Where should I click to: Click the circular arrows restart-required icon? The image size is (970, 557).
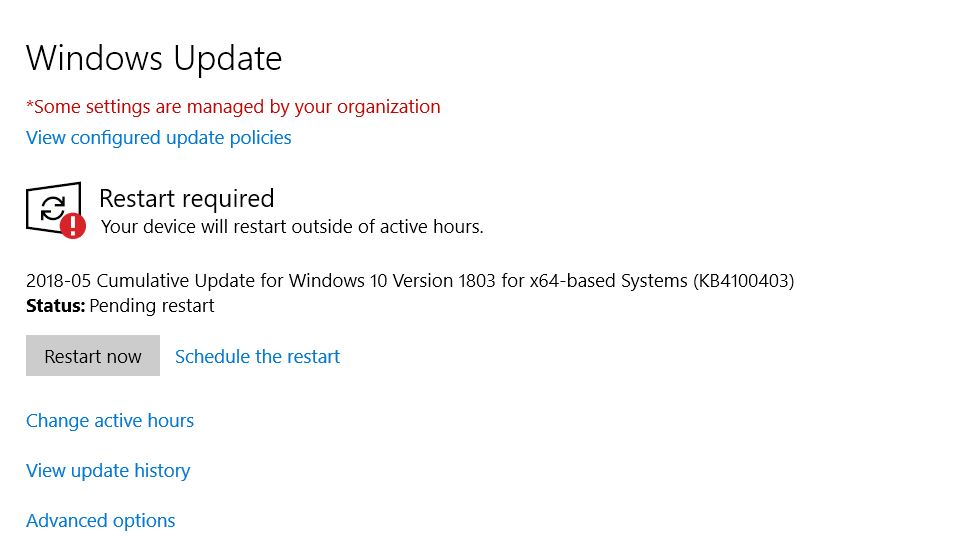pyautogui.click(x=51, y=207)
